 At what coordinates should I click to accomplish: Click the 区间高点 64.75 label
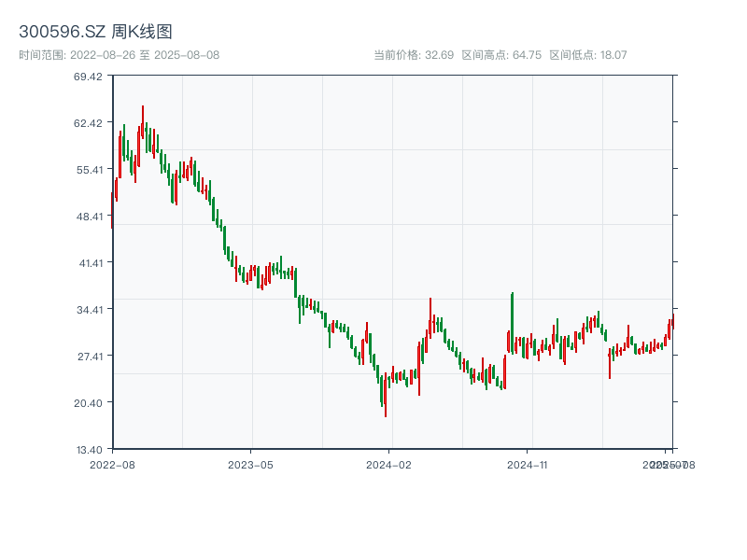[501, 55]
